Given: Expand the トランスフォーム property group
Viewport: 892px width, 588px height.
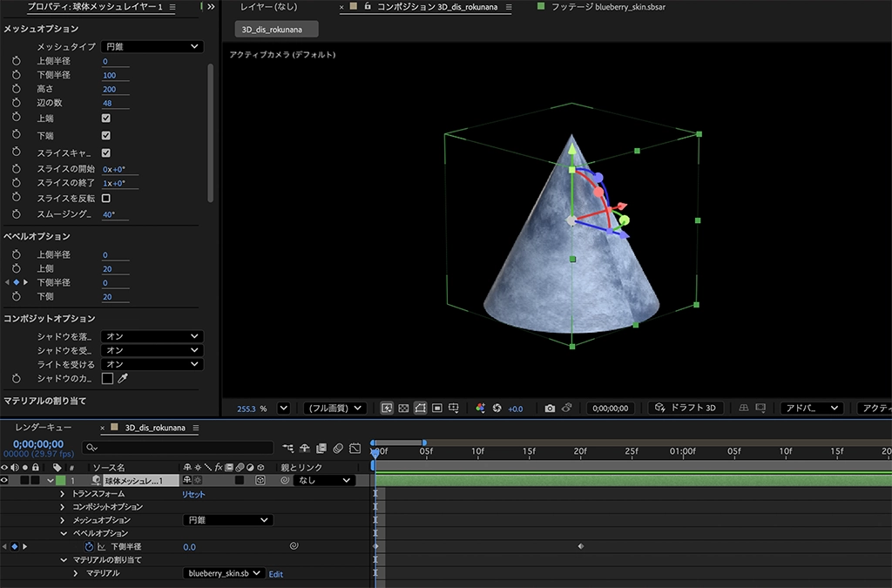Looking at the screenshot, I should [62, 494].
